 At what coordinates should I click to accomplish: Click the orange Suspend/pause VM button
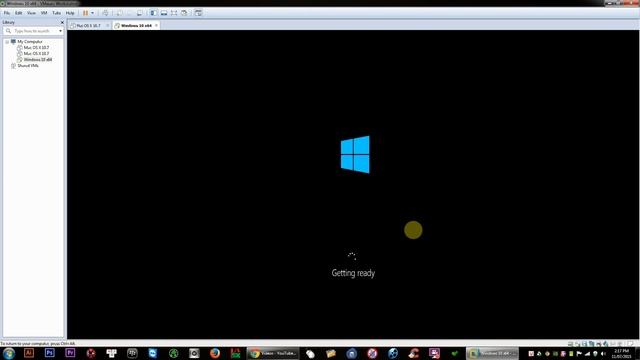(x=85, y=13)
